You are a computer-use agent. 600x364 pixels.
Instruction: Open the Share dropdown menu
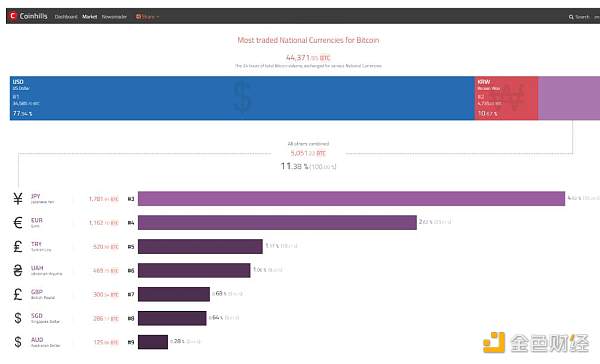147,17
